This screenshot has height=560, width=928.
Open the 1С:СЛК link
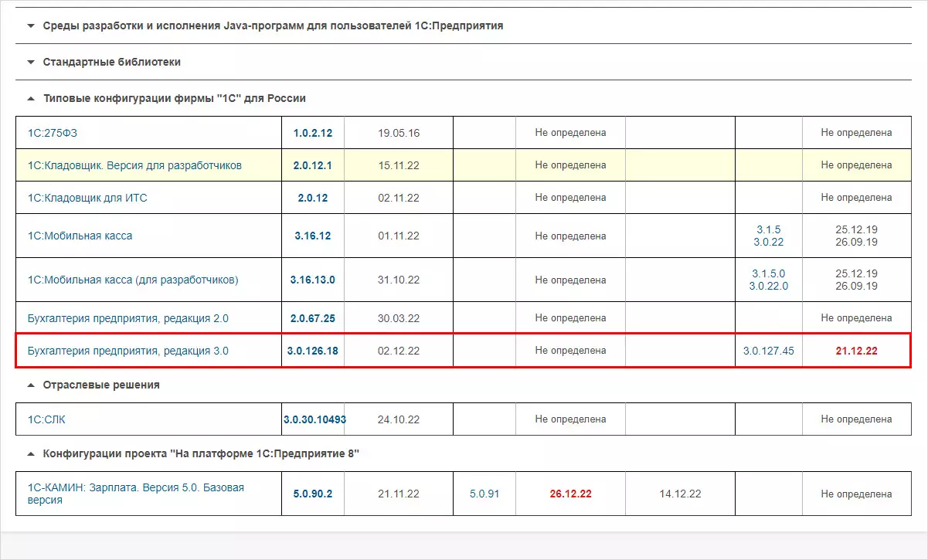(x=46, y=419)
